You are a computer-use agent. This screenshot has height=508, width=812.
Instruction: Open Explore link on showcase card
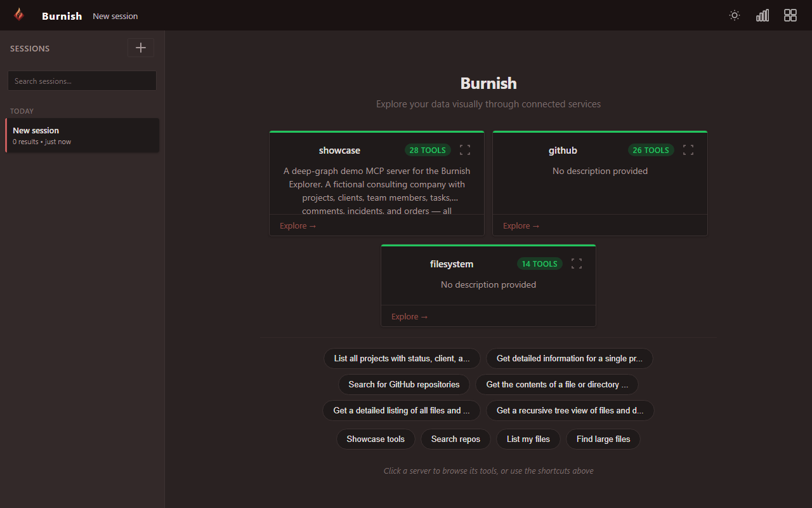[x=298, y=225]
